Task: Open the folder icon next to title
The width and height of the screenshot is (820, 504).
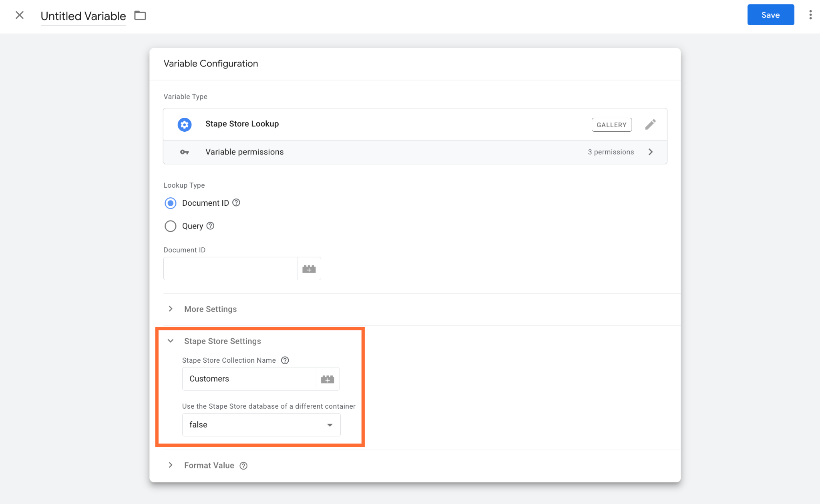Action: click(x=140, y=16)
